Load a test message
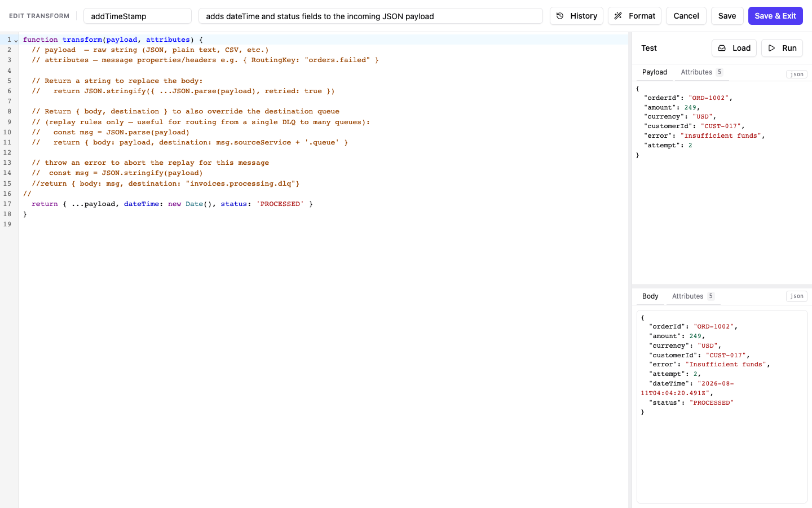The image size is (812, 508). (x=734, y=48)
